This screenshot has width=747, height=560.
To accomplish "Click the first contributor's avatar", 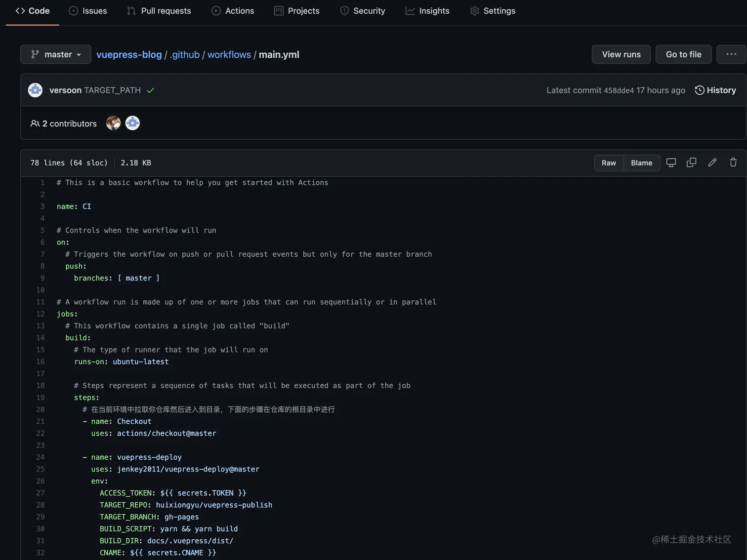I will [113, 123].
